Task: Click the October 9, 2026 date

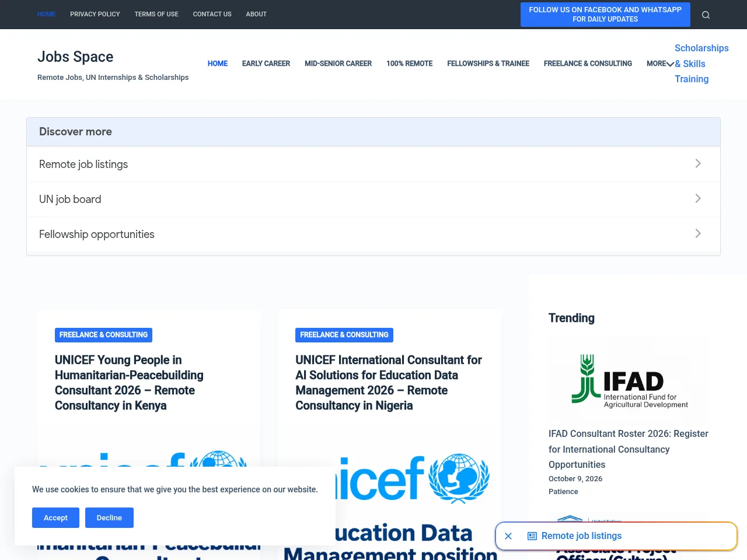Action: tap(575, 479)
